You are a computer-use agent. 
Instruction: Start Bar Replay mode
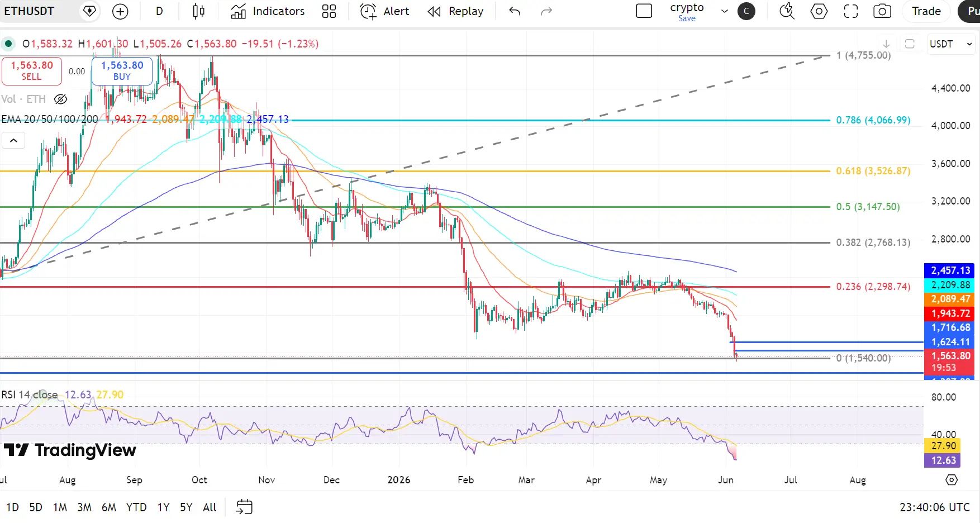(x=455, y=11)
